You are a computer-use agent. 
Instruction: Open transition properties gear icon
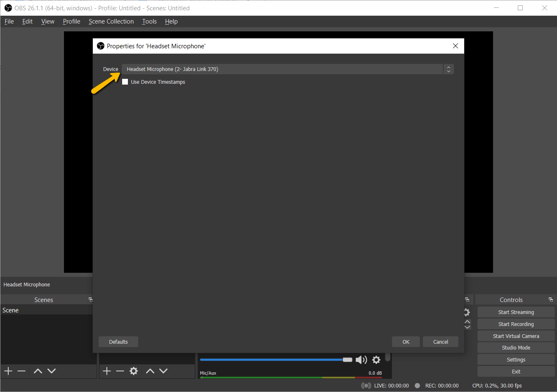[467, 312]
